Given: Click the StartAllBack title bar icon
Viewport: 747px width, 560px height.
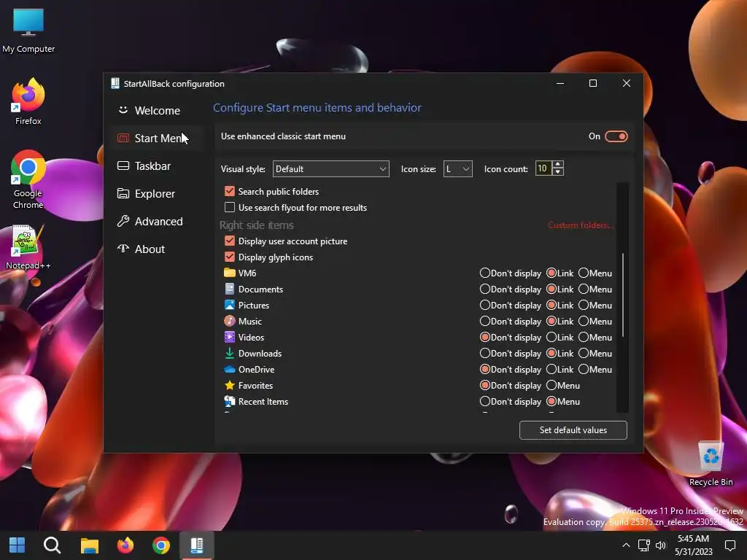Looking at the screenshot, I should tap(115, 83).
